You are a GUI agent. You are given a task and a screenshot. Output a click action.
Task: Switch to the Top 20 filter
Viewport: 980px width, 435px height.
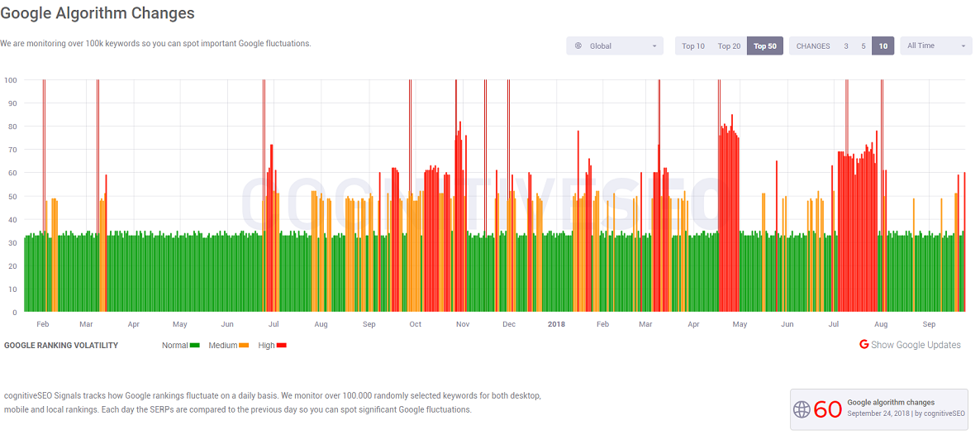729,46
